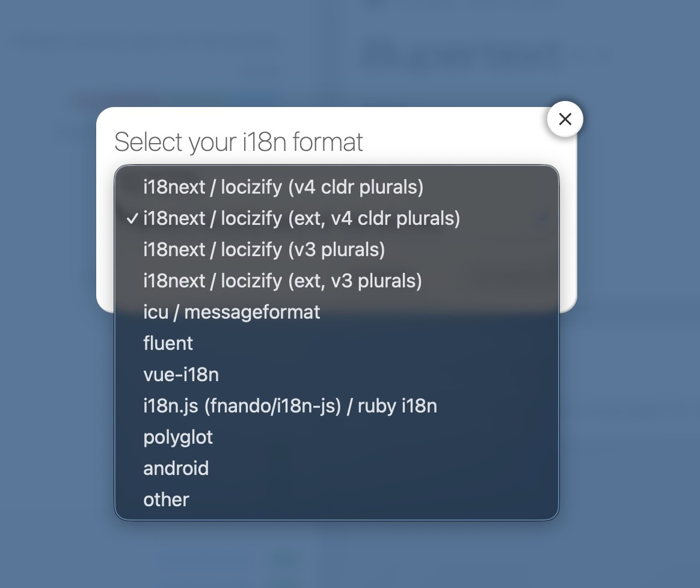
Task: Select i18next / locizify (v4 cldr plurals)
Action: pos(283,188)
